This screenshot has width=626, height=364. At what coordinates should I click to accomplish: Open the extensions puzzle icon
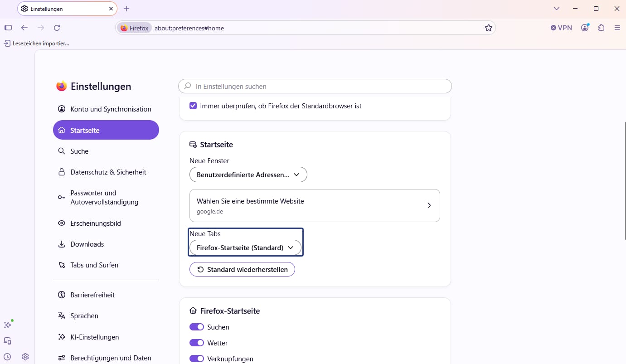[601, 28]
